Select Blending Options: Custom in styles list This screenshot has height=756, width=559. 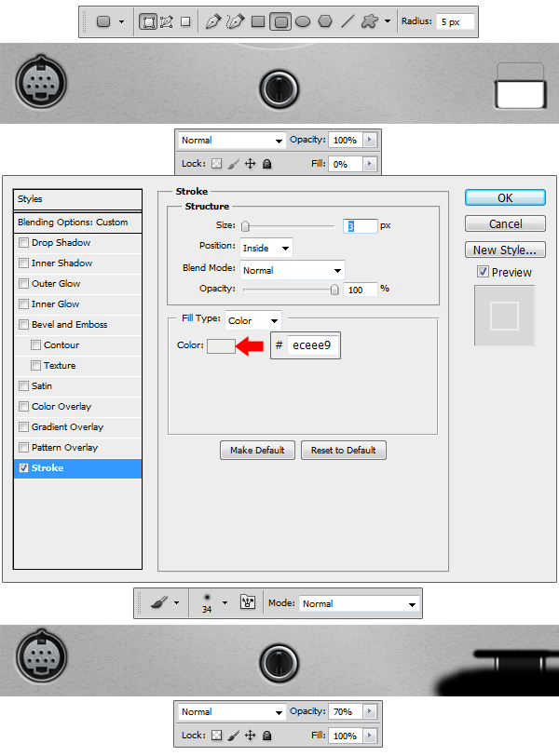77,223
